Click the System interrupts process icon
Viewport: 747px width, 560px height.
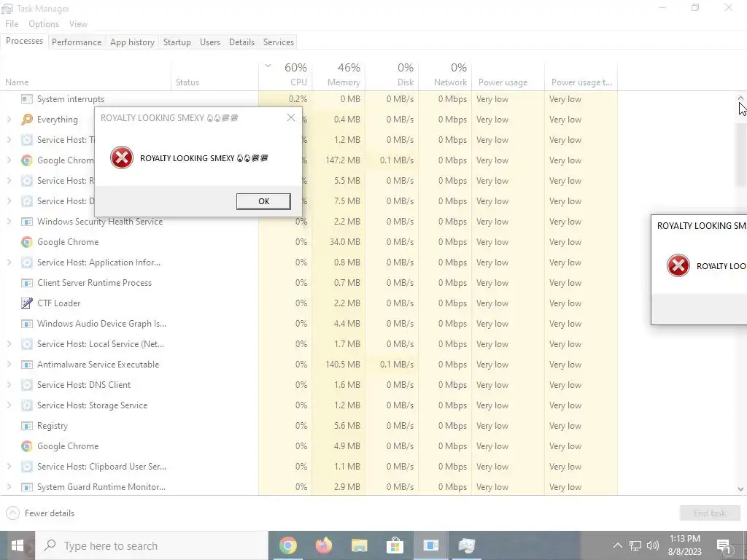(27, 99)
